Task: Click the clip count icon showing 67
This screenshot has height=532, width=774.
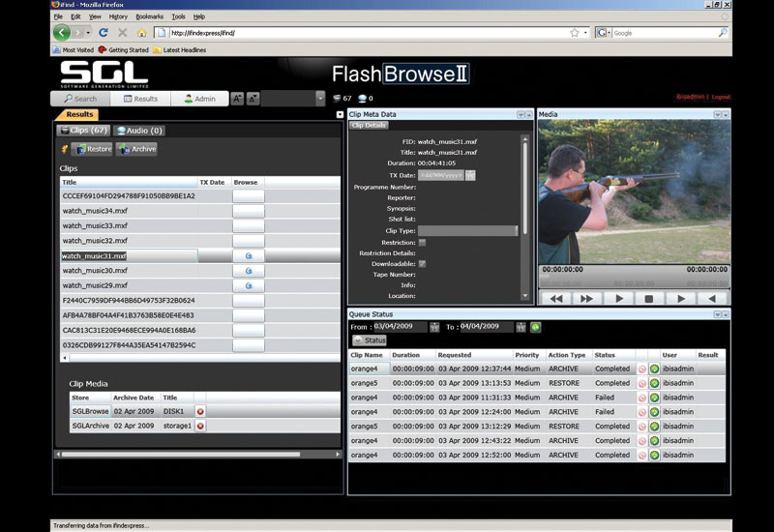Action: pyautogui.click(x=337, y=99)
